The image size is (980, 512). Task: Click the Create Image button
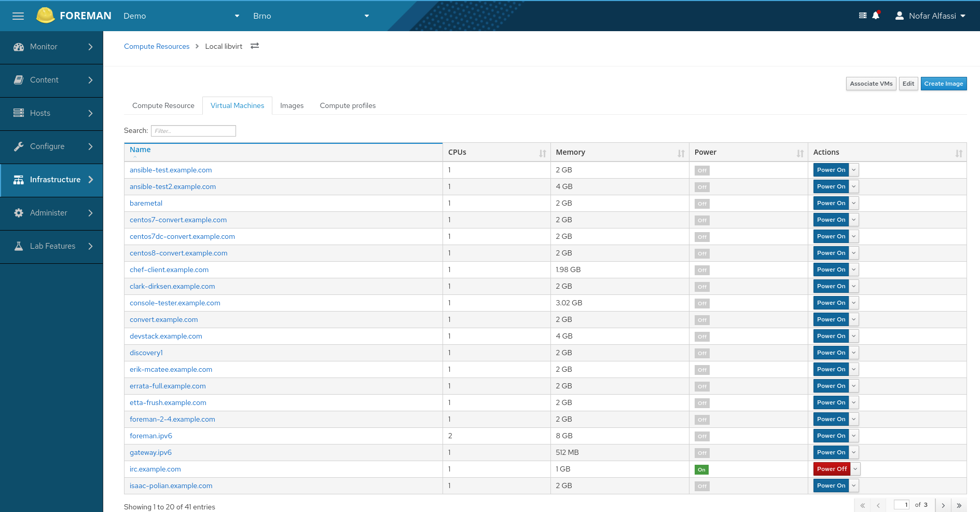(x=944, y=84)
